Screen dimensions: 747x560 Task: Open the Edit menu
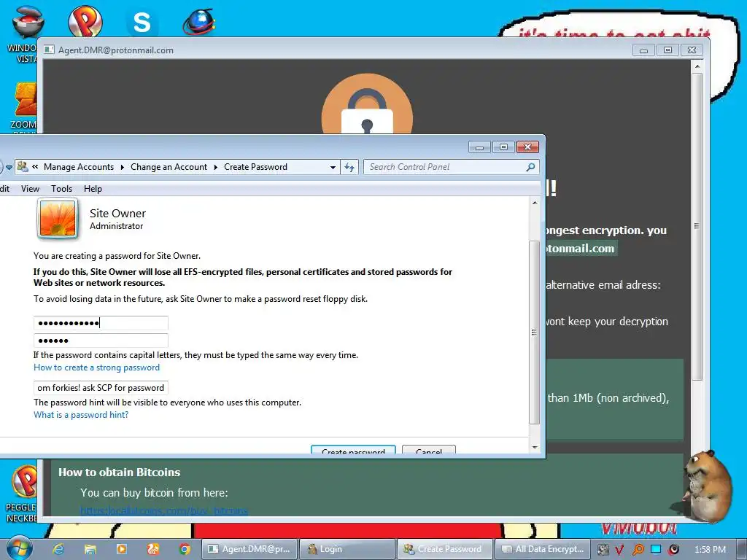pos(5,189)
